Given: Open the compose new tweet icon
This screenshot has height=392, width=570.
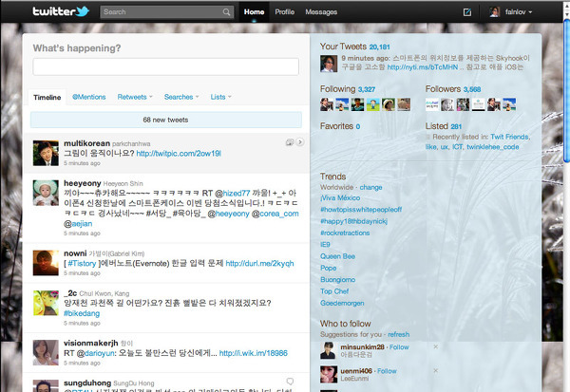Looking at the screenshot, I should (x=467, y=12).
